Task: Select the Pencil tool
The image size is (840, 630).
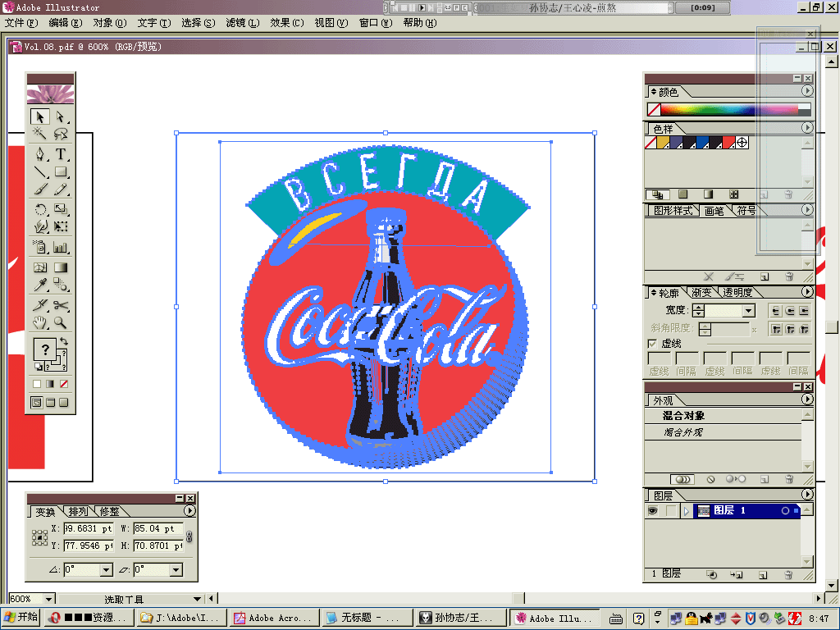Action: (x=61, y=189)
